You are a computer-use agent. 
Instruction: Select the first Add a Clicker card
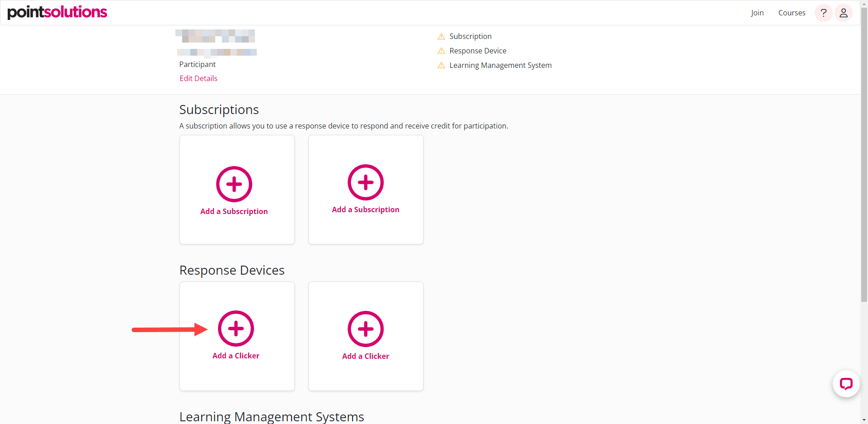pos(237,336)
